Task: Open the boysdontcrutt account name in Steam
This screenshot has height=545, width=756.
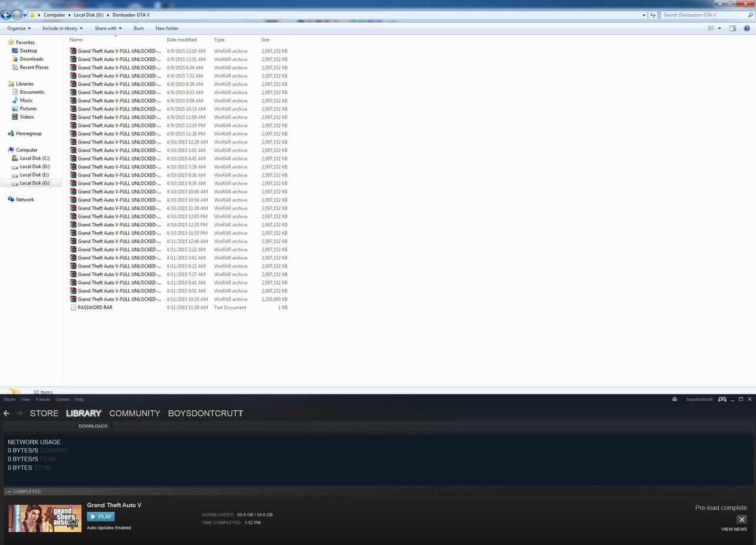Action: point(699,399)
